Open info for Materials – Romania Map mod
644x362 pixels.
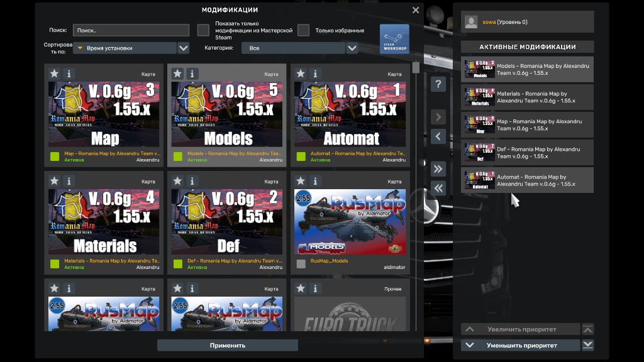pos(69,181)
